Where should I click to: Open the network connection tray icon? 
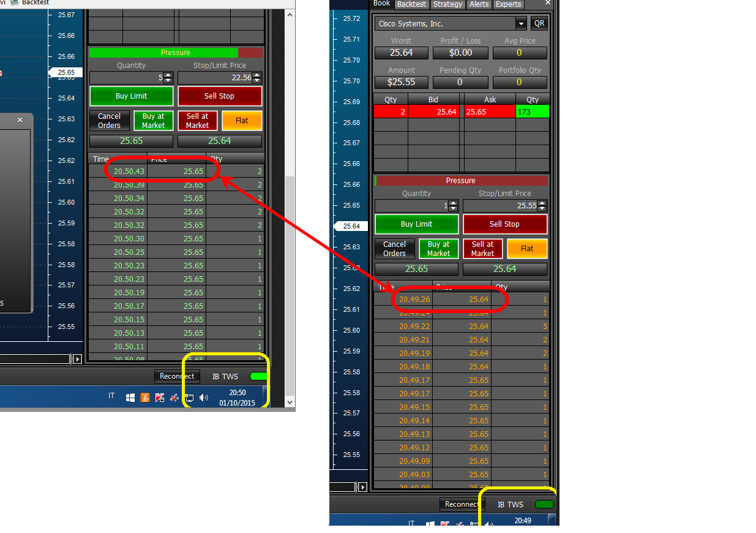pyautogui.click(x=190, y=398)
